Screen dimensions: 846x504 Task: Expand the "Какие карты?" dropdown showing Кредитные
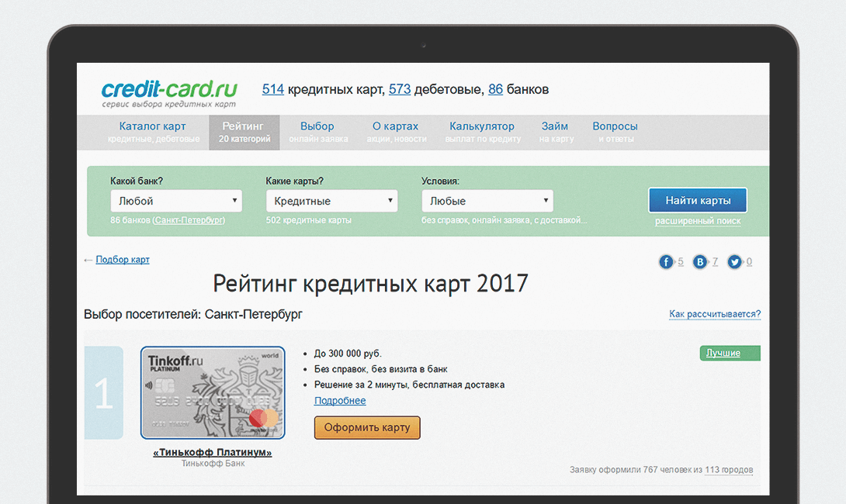[332, 201]
